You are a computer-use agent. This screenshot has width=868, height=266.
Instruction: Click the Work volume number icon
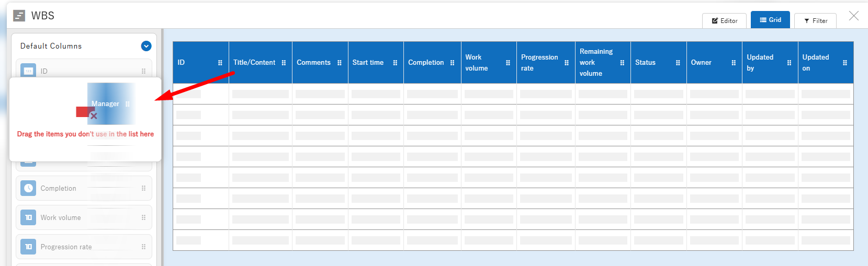[28, 217]
